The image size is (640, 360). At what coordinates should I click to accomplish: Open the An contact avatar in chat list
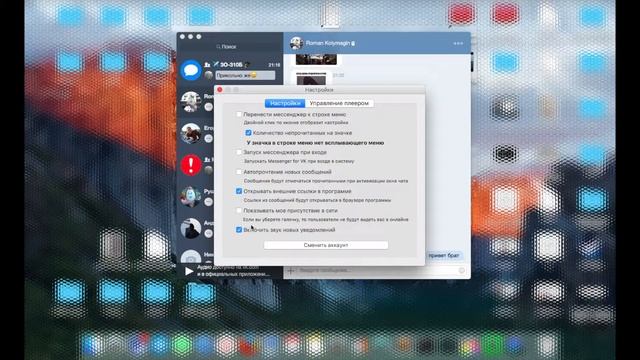pos(191,228)
